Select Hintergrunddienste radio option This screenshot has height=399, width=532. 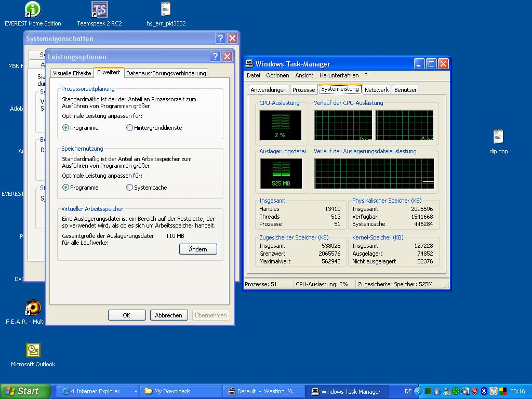154,128
